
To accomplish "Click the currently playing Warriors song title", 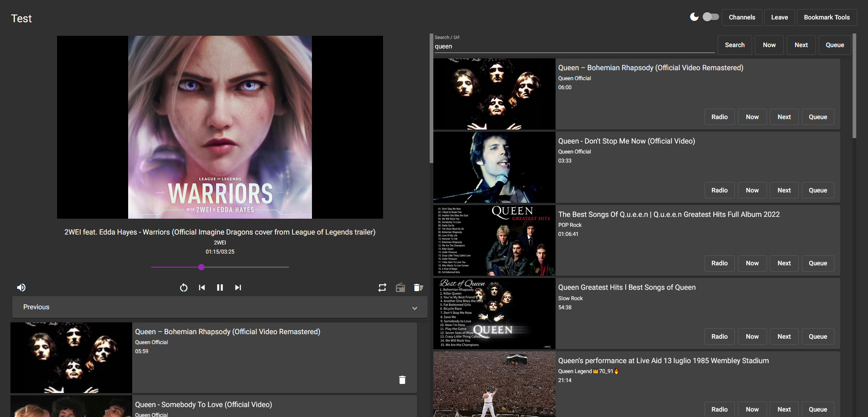I will pos(220,232).
